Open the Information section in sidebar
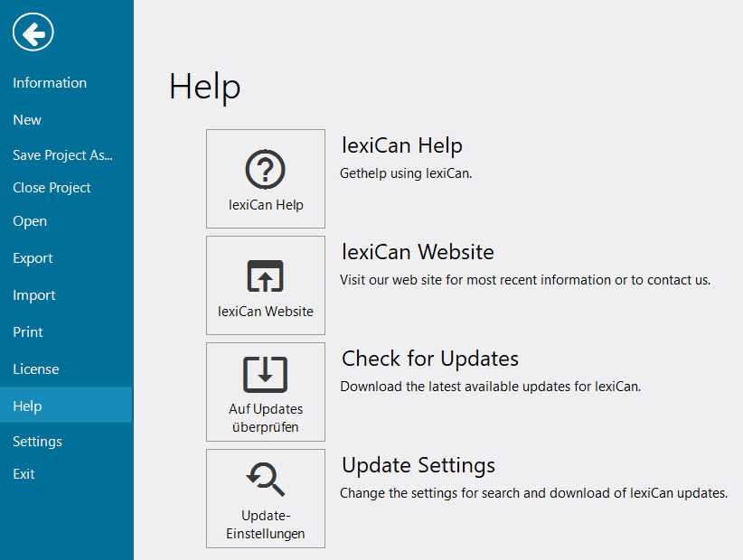743x560 pixels. pyautogui.click(x=50, y=83)
